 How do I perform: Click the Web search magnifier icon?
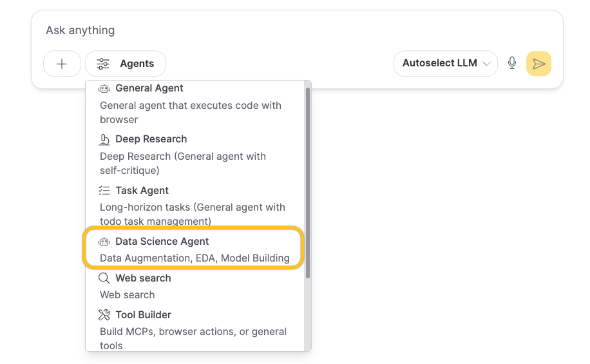tap(104, 278)
